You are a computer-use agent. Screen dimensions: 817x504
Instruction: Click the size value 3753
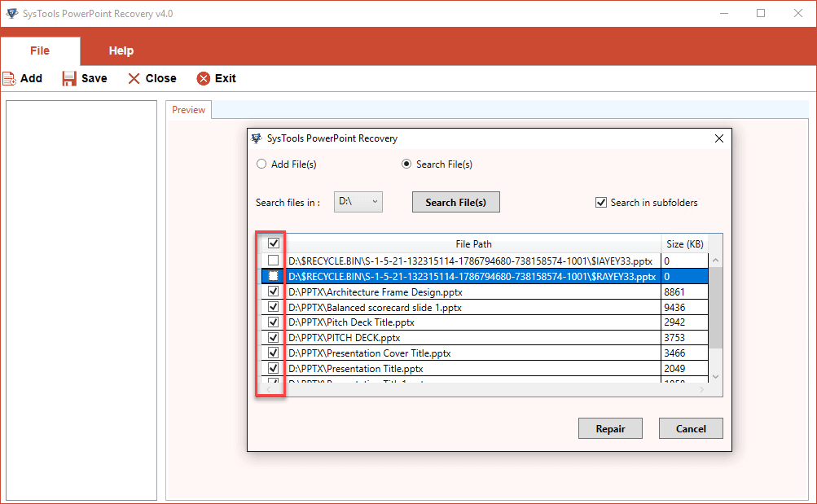[x=674, y=338]
